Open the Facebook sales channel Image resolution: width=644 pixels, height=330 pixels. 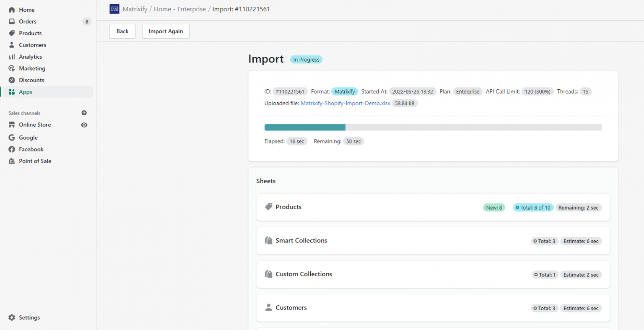pos(31,149)
